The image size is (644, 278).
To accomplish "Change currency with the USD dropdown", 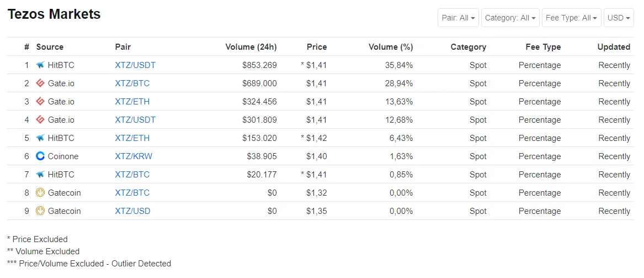I will click(x=619, y=18).
